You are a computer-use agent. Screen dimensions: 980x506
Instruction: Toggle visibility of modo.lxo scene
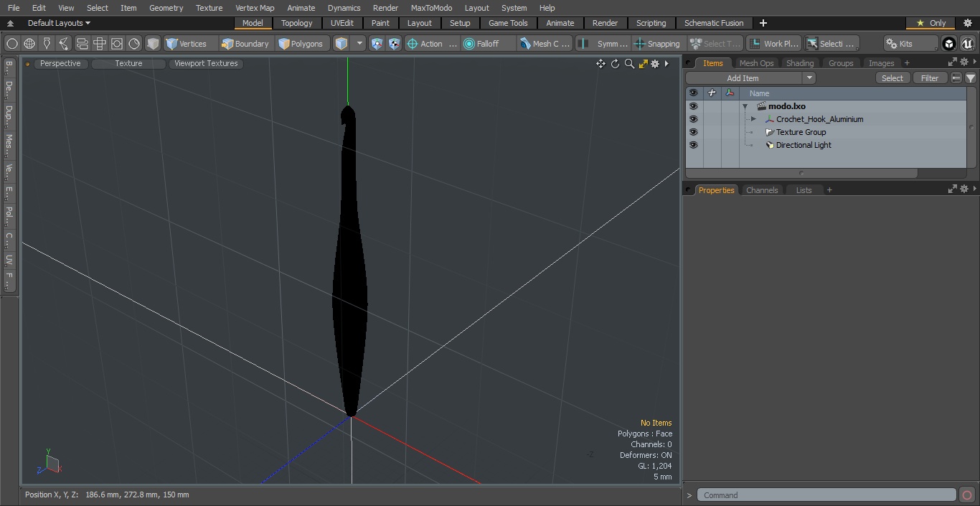(x=693, y=106)
